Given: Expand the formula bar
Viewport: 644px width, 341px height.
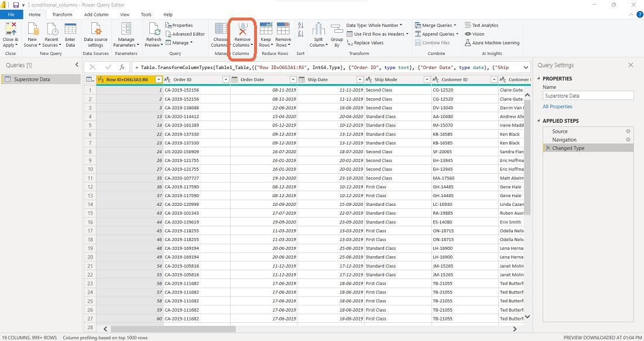Looking at the screenshot, I should (526, 67).
